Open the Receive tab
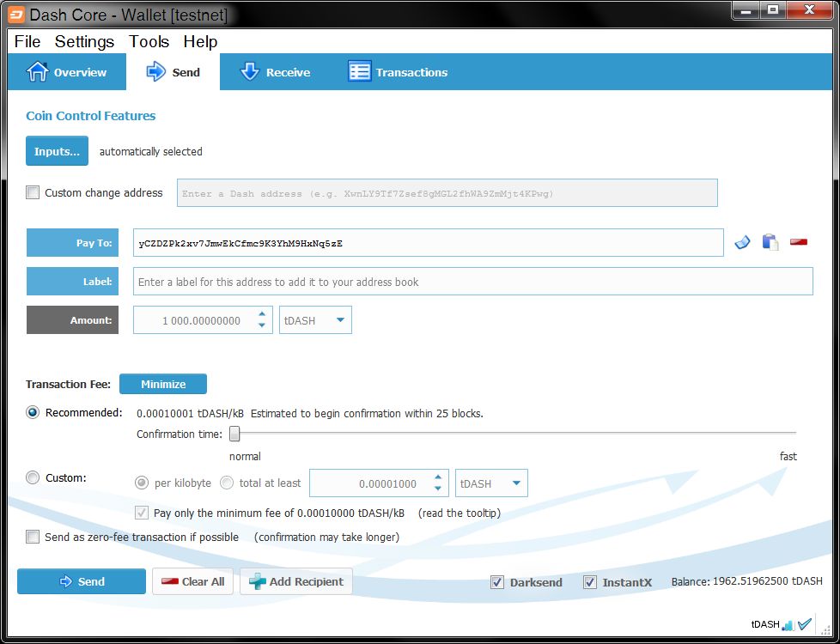 [276, 72]
